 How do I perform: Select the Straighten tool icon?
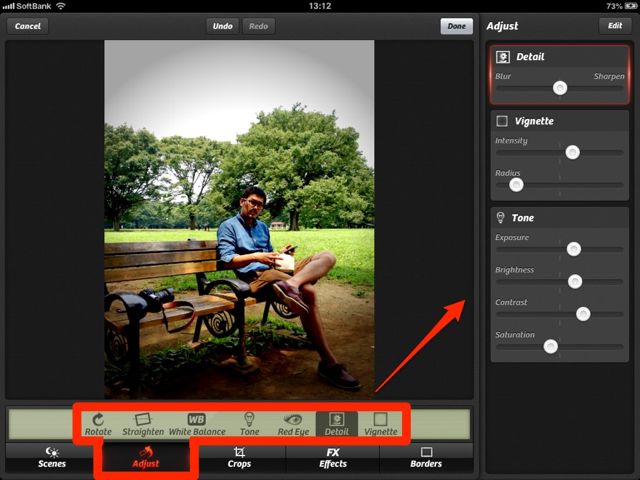[x=143, y=424]
